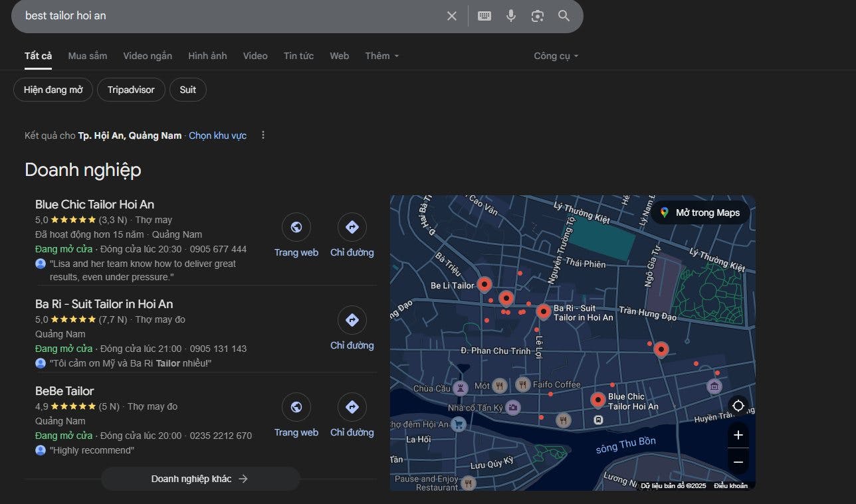This screenshot has height=504, width=856.
Task: Switch to the Tất cả tab
Action: click(x=38, y=56)
